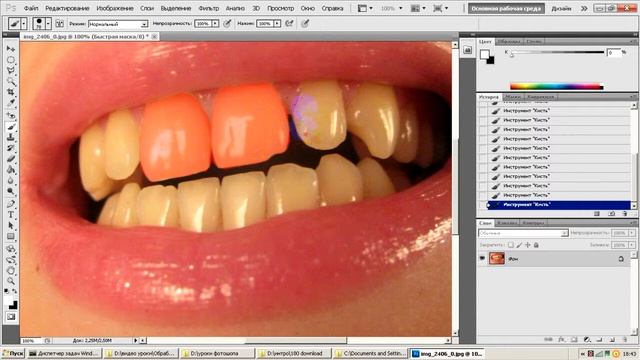Select the Type tool
Screen dimensions: 640x360
tap(11, 215)
